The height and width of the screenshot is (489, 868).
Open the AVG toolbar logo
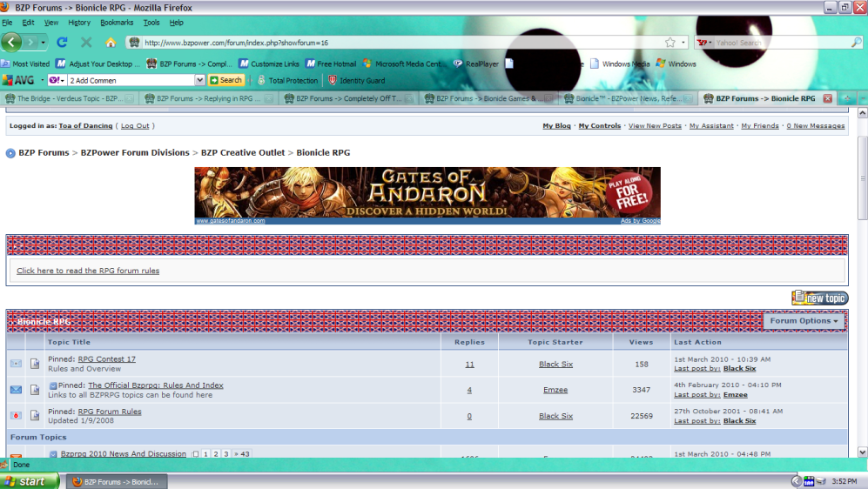(x=18, y=80)
